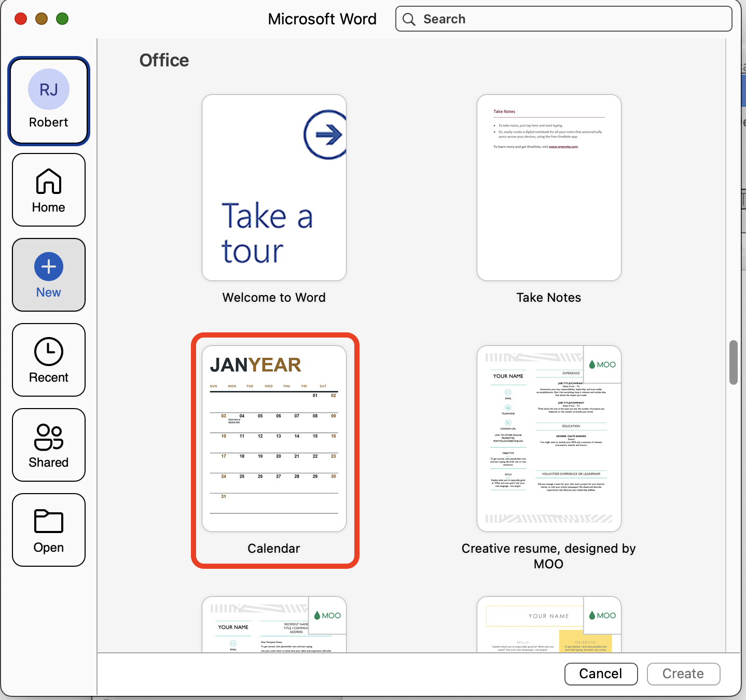The width and height of the screenshot is (746, 700).
Task: Click the 'Take Notes' template label
Action: [x=549, y=298]
